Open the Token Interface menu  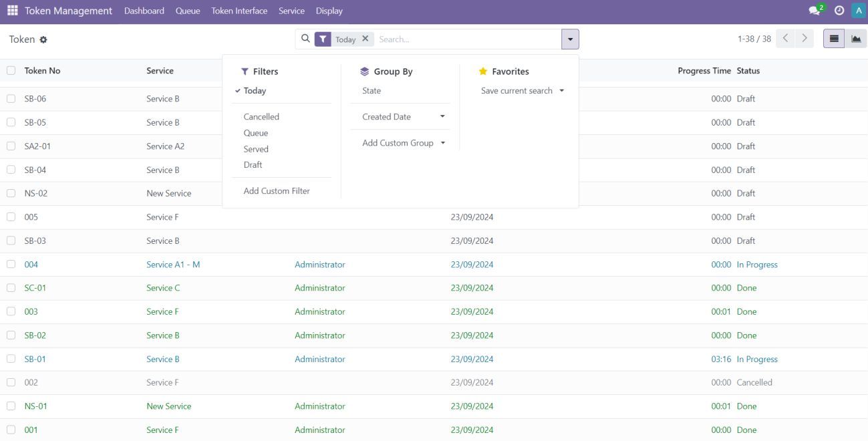coord(239,11)
